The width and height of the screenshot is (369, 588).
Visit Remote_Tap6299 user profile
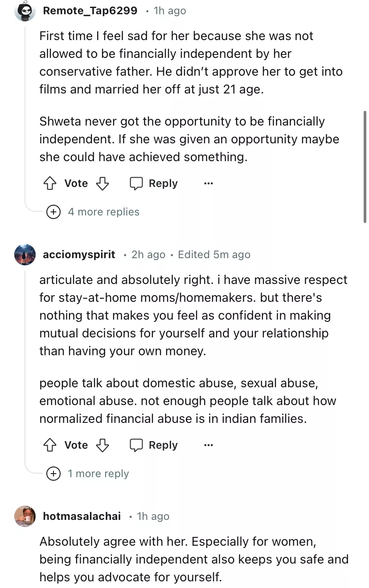[x=90, y=11]
